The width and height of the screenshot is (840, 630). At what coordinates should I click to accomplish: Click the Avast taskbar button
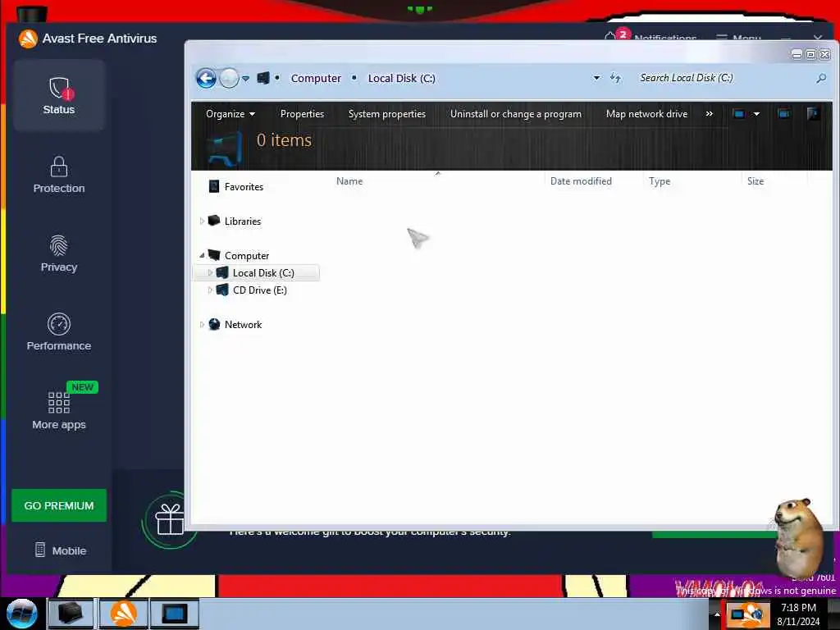click(x=123, y=614)
